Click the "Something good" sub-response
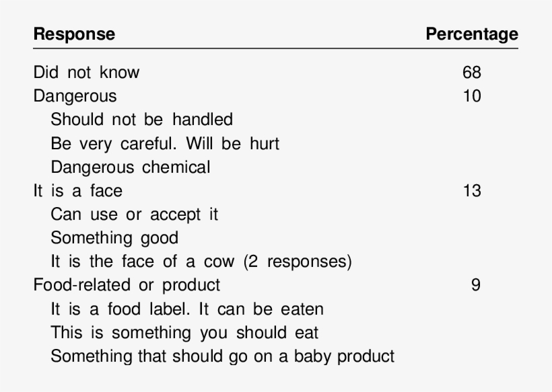The width and height of the screenshot is (552, 392). [114, 238]
